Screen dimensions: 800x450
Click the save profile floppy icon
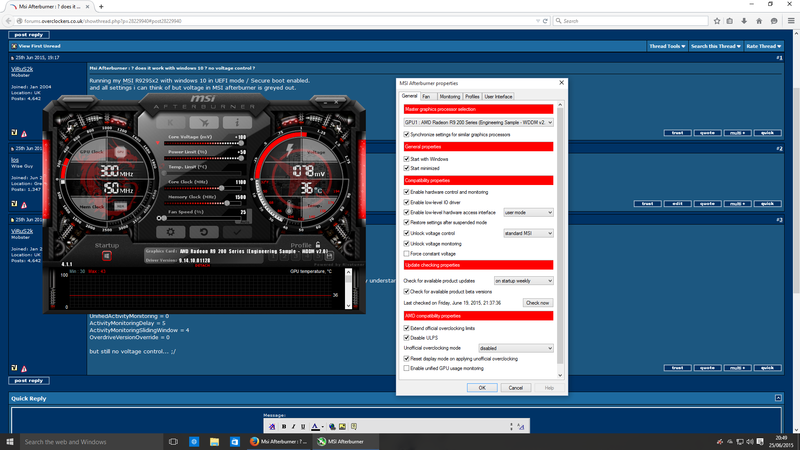[x=329, y=256]
